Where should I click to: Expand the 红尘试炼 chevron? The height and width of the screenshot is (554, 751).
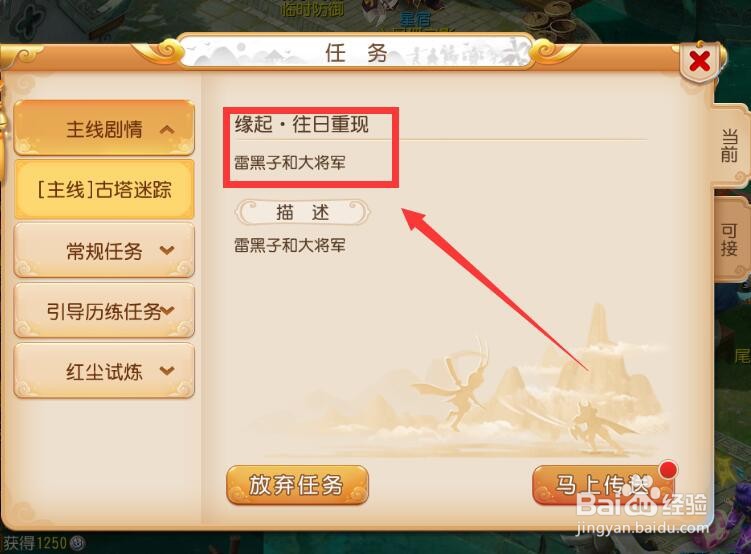[167, 370]
